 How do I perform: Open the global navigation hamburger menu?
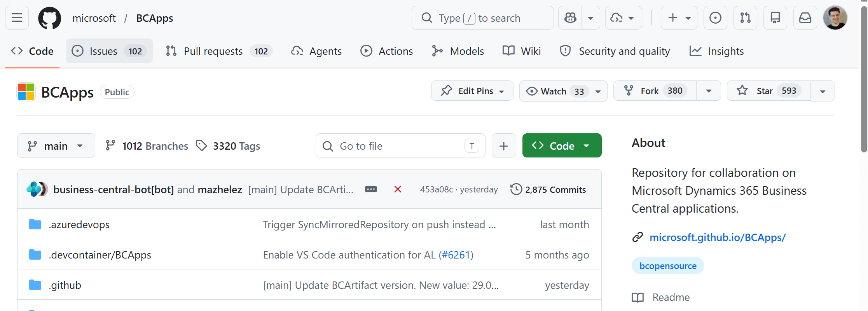(x=17, y=18)
